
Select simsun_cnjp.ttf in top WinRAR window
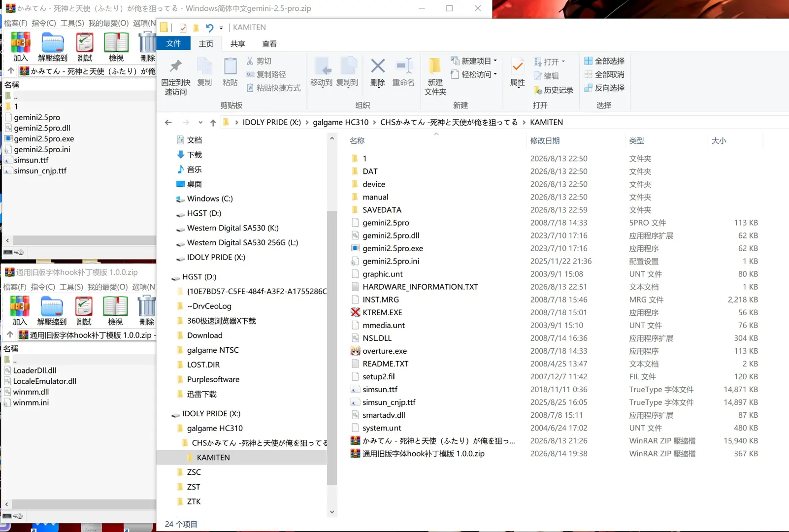(x=40, y=171)
